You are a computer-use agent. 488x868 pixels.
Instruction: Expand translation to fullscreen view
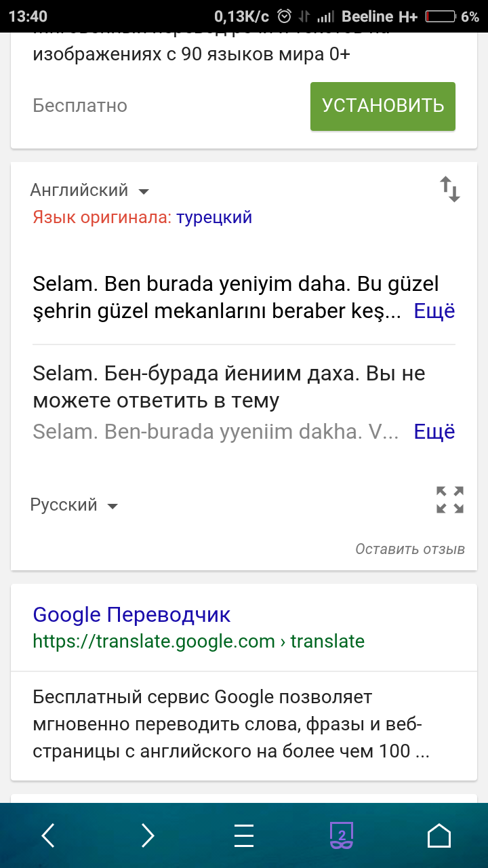pyautogui.click(x=450, y=500)
